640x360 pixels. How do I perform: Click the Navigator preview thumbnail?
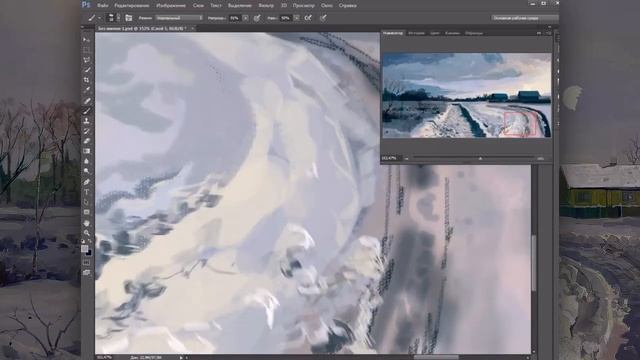[x=467, y=95]
